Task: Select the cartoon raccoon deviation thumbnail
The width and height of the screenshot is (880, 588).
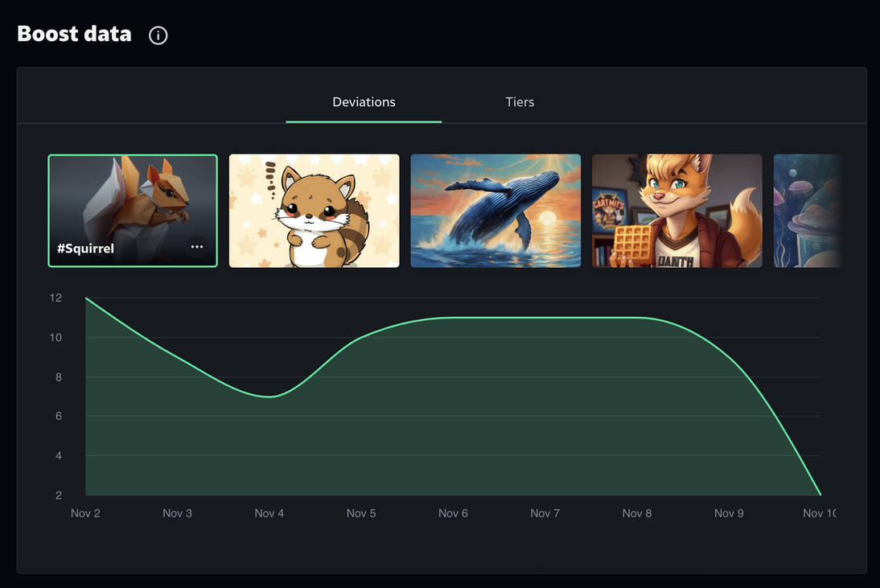Action: coord(315,211)
